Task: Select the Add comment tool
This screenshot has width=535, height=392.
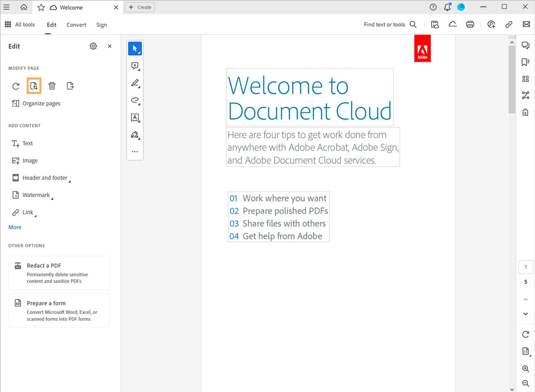Action: coord(135,66)
